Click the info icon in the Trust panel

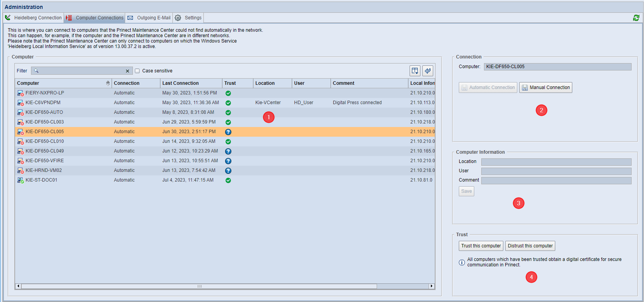coord(462,263)
